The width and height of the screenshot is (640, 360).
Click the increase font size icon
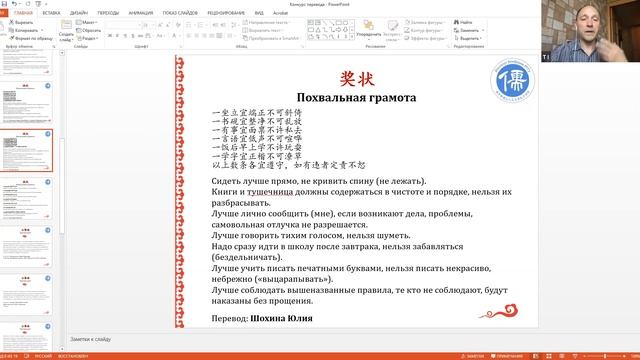[x=160, y=26]
